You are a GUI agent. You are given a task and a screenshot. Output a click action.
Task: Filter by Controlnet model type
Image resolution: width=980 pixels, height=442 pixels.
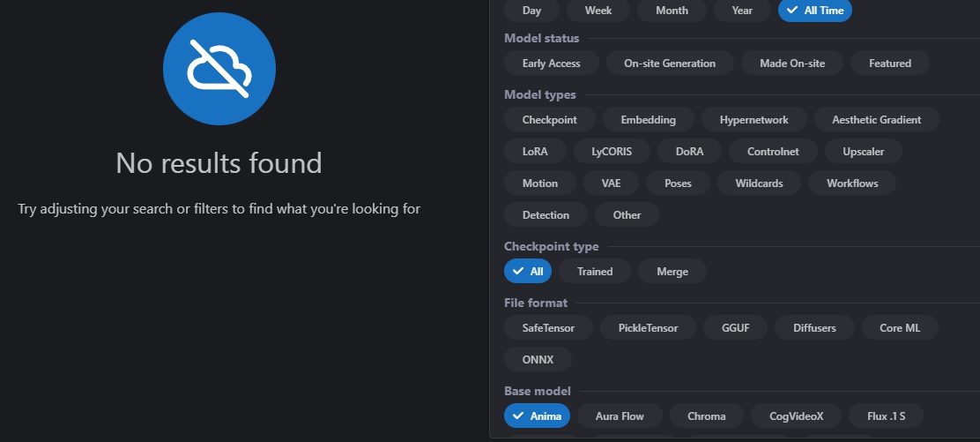click(x=773, y=152)
